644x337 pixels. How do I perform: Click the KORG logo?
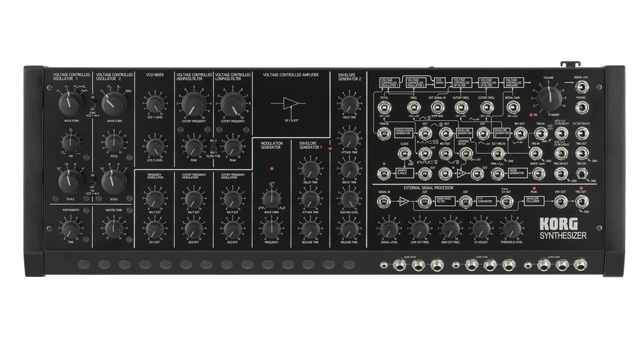[x=558, y=224]
